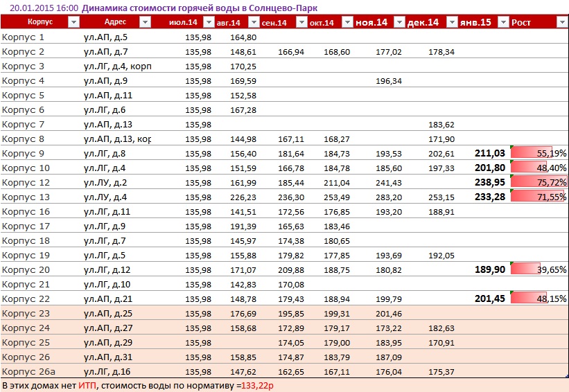Select value 170,91 in Корпус 25 row
Screen dimensions: 569x392
[x=441, y=342]
